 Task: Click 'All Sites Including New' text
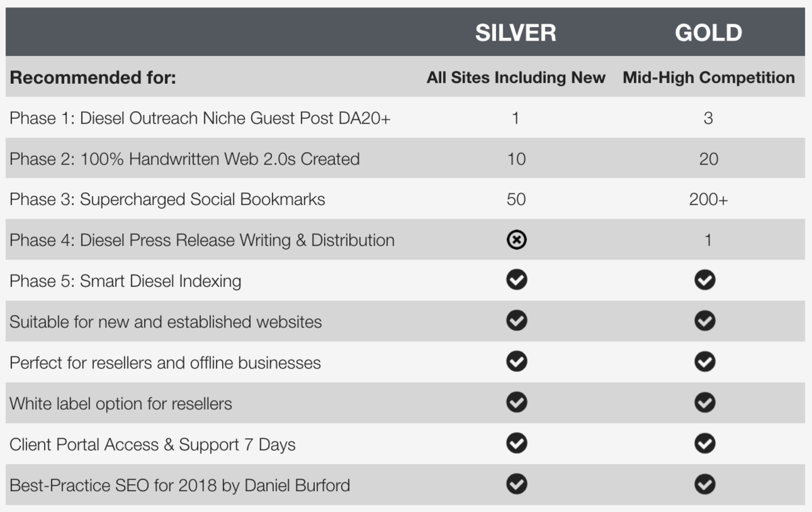click(516, 78)
